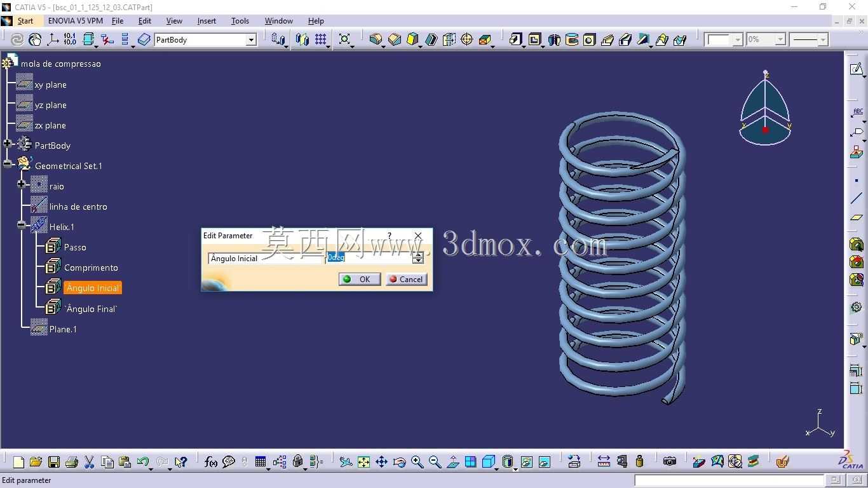Open the PartBody combo box dropdown
Viewport: 868px width, 488px height.
click(251, 40)
